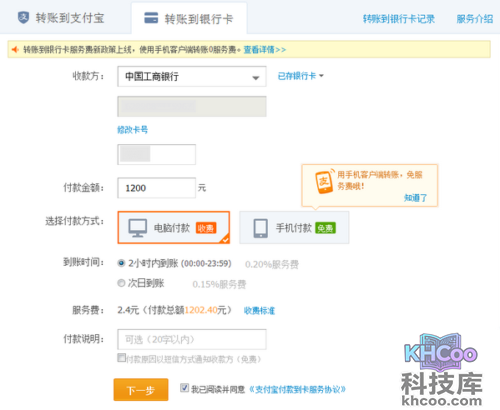Select the 转账到银行卡 tab

tap(189, 18)
